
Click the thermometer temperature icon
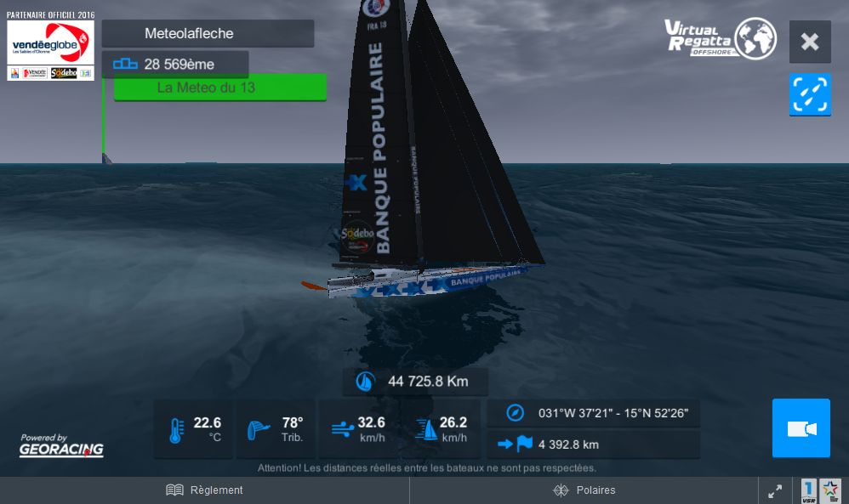(176, 430)
